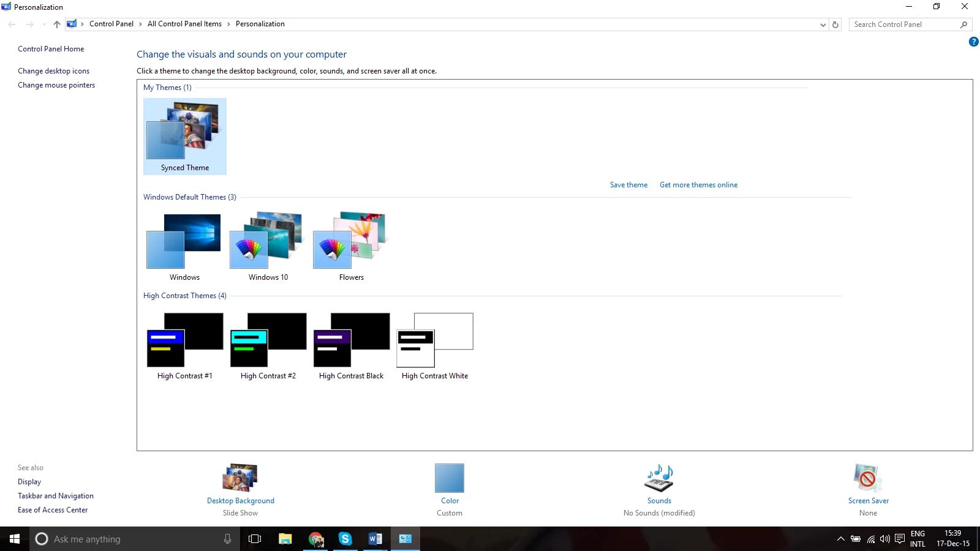Expand chevron after Control Panel breadcrumb

pyautogui.click(x=140, y=24)
